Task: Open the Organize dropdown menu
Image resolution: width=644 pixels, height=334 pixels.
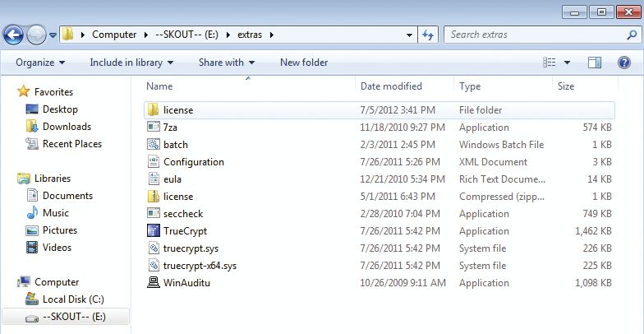Action: pyautogui.click(x=40, y=63)
